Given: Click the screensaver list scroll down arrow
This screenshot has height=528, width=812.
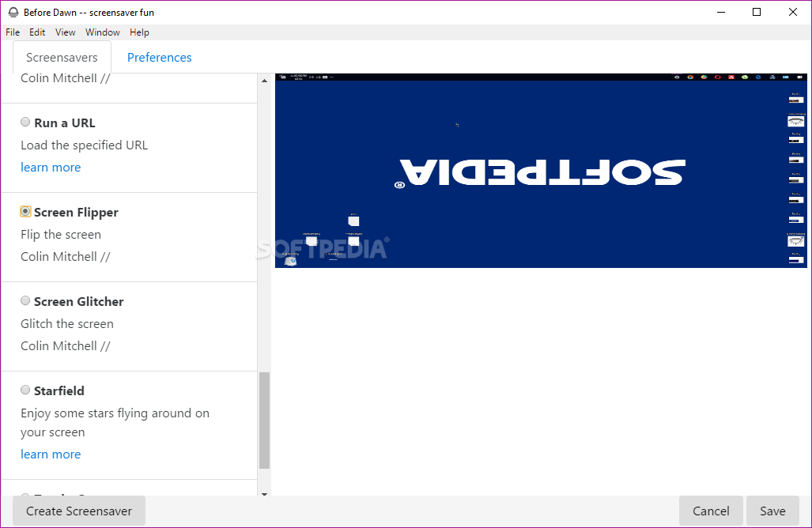Looking at the screenshot, I should 265,494.
